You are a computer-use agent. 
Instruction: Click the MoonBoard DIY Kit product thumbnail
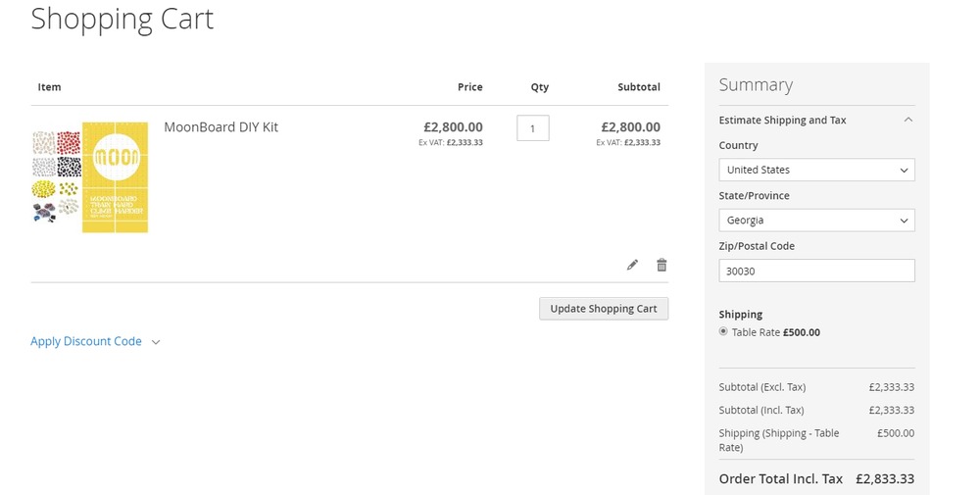(90, 177)
